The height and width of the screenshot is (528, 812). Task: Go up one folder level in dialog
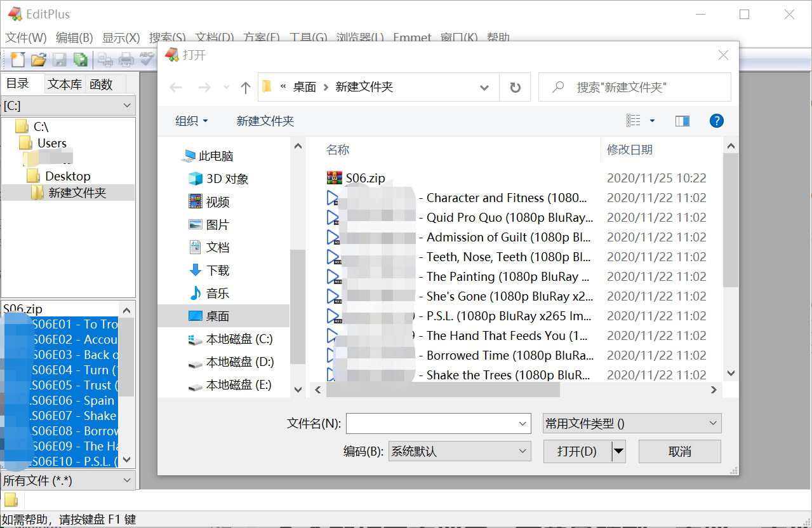click(x=246, y=88)
